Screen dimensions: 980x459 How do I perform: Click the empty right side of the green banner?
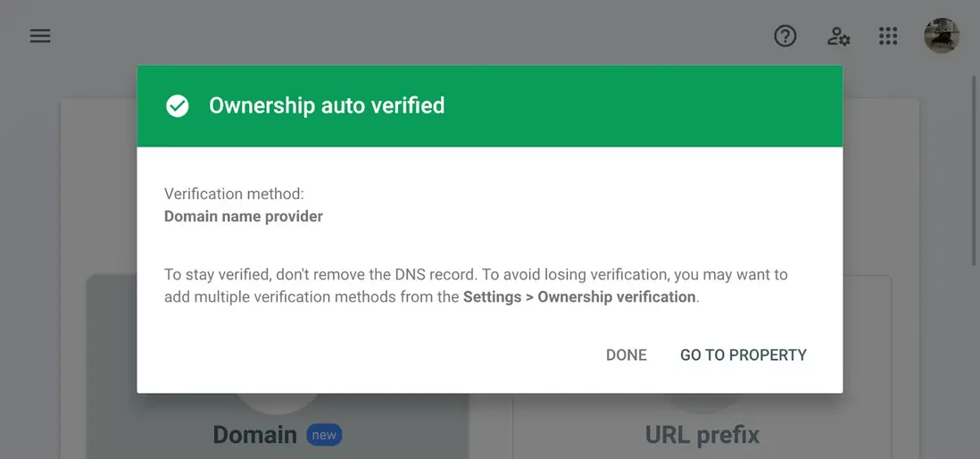pyautogui.click(x=678, y=106)
